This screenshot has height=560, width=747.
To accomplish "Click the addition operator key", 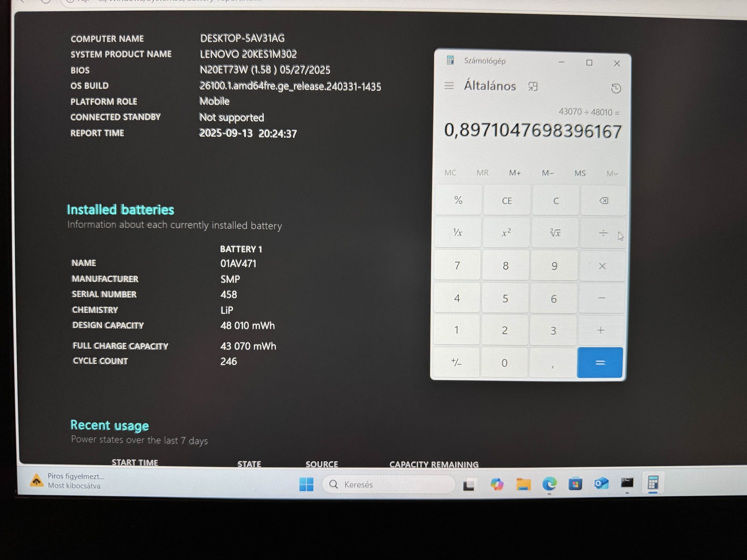I will click(x=600, y=330).
